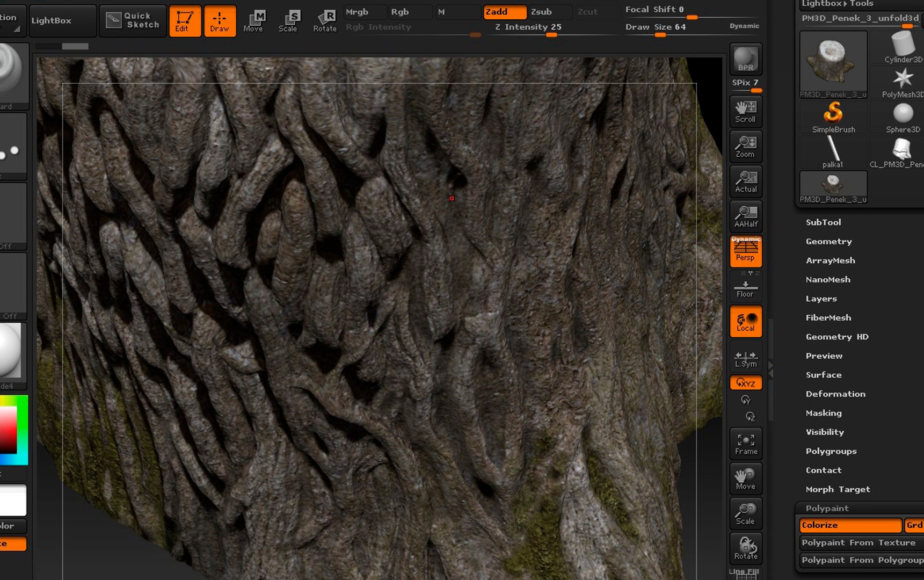Toggle Persp perspective view

click(x=746, y=251)
